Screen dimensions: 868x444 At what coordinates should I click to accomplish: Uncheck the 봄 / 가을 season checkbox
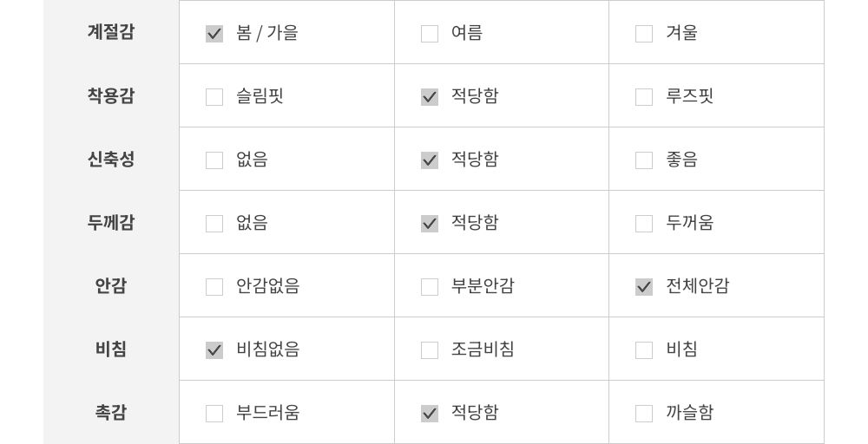[214, 34]
